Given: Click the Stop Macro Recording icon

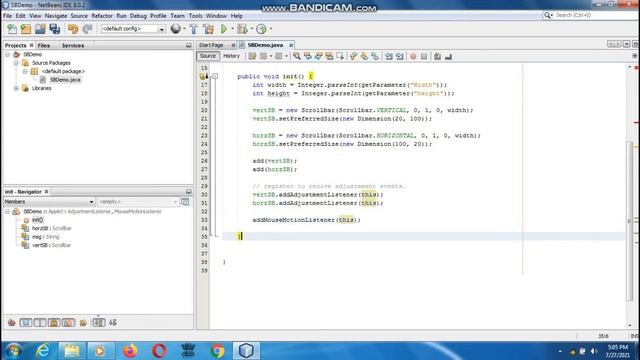Looking at the screenshot, I should [424, 56].
